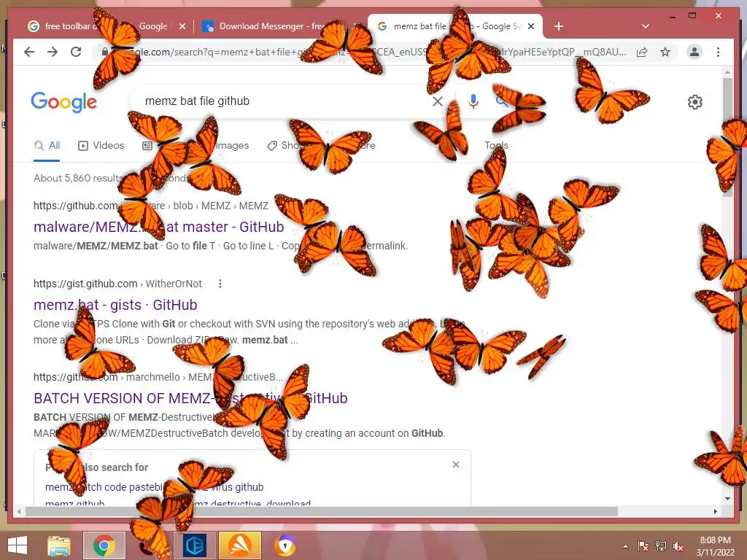
Task: Start a voice search with the microphone
Action: pyautogui.click(x=473, y=101)
